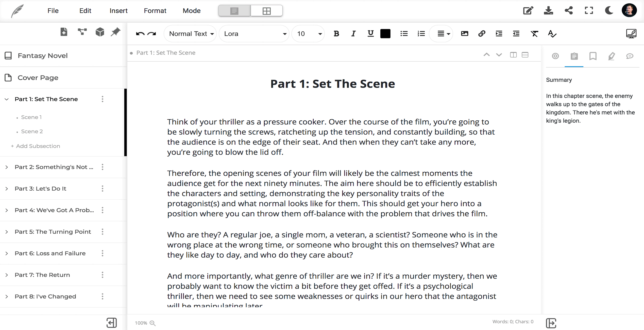Click Scene 1 subsection tree item

point(31,117)
